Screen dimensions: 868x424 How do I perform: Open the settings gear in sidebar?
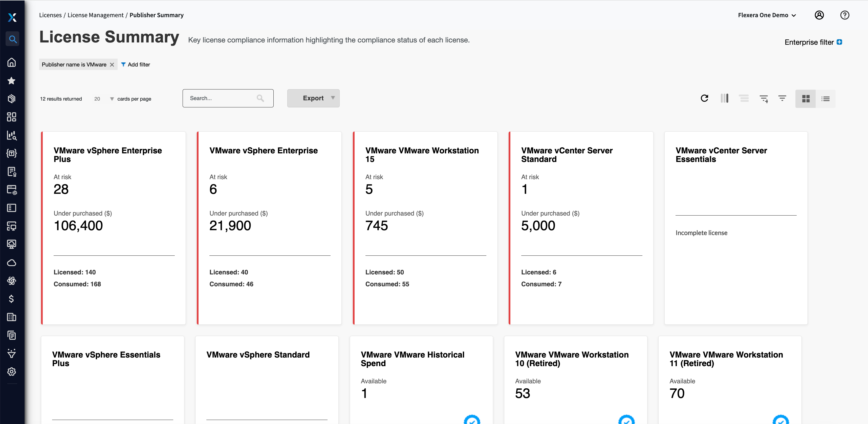tap(11, 371)
